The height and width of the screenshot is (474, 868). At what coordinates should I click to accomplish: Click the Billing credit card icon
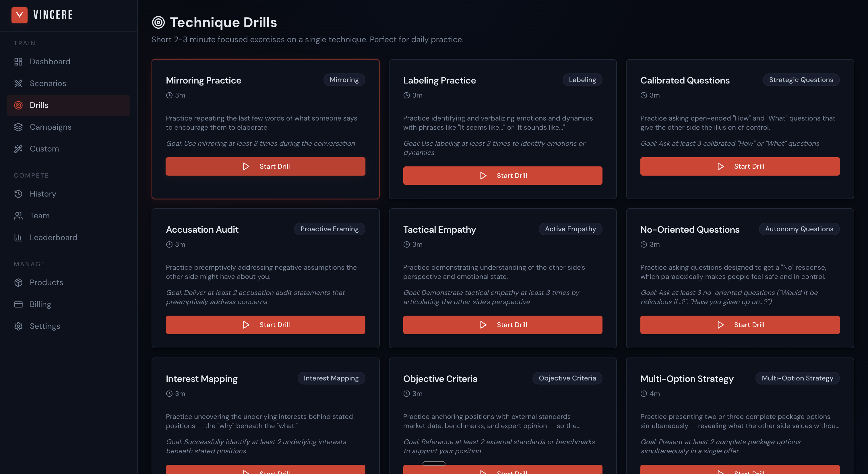tap(18, 304)
